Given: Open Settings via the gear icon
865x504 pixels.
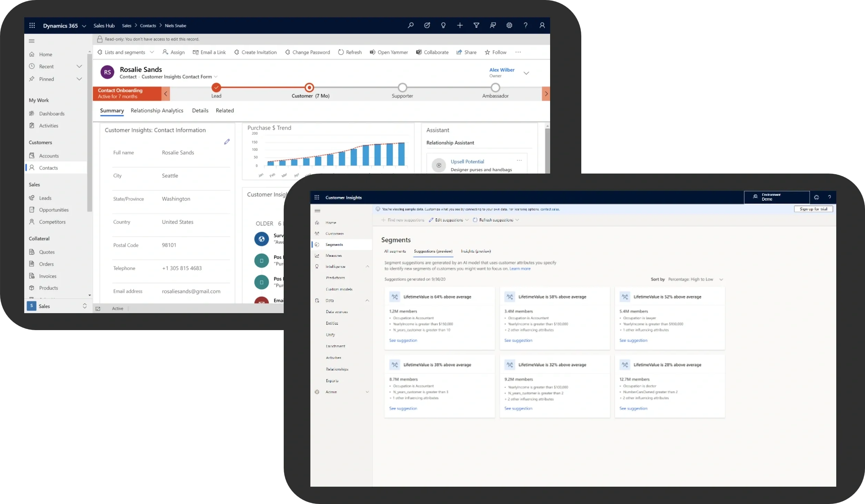Looking at the screenshot, I should coord(509,25).
